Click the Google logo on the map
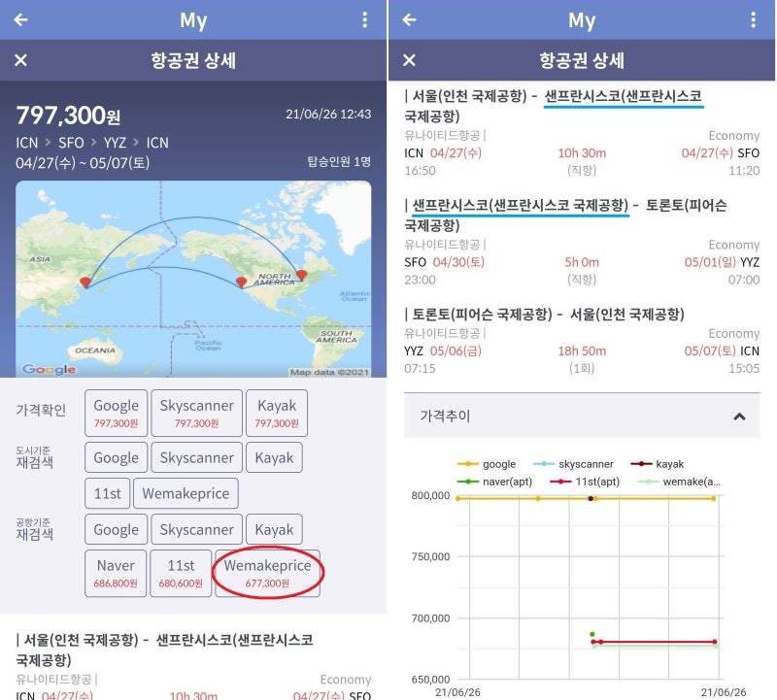This screenshot has height=700, width=777. pyautogui.click(x=49, y=369)
